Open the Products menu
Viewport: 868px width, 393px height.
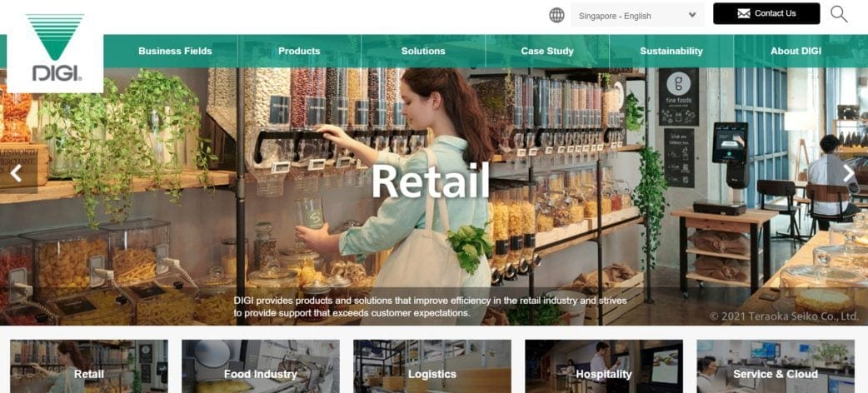299,51
